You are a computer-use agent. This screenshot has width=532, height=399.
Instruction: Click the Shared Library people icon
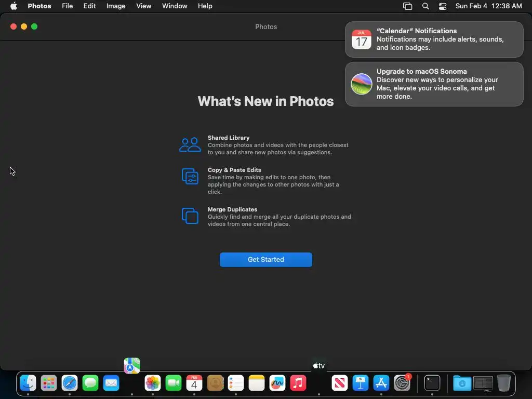pyautogui.click(x=190, y=145)
